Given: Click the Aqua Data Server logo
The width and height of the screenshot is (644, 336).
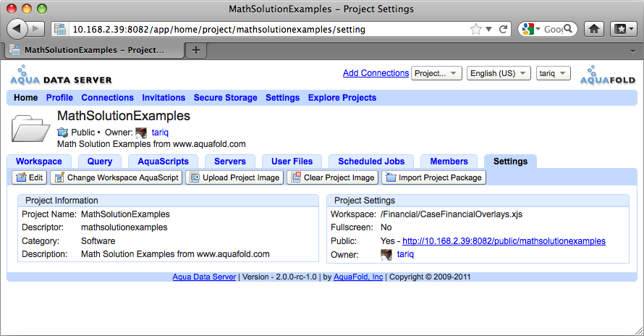Looking at the screenshot, I should (61, 77).
